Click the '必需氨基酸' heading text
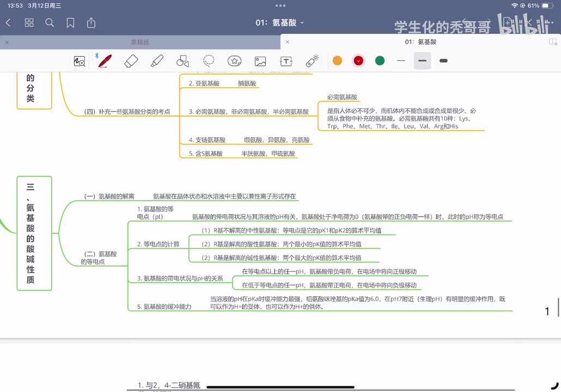The image size is (561, 392). click(342, 97)
